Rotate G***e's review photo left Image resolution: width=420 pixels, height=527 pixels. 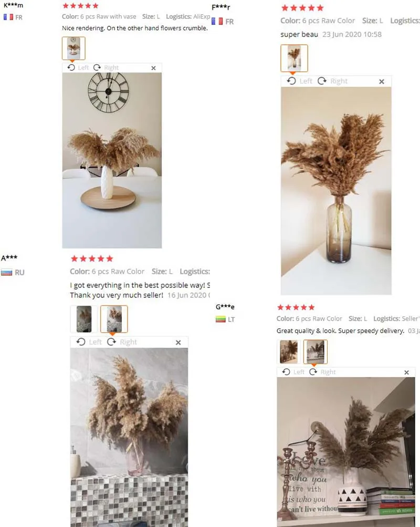coord(293,371)
